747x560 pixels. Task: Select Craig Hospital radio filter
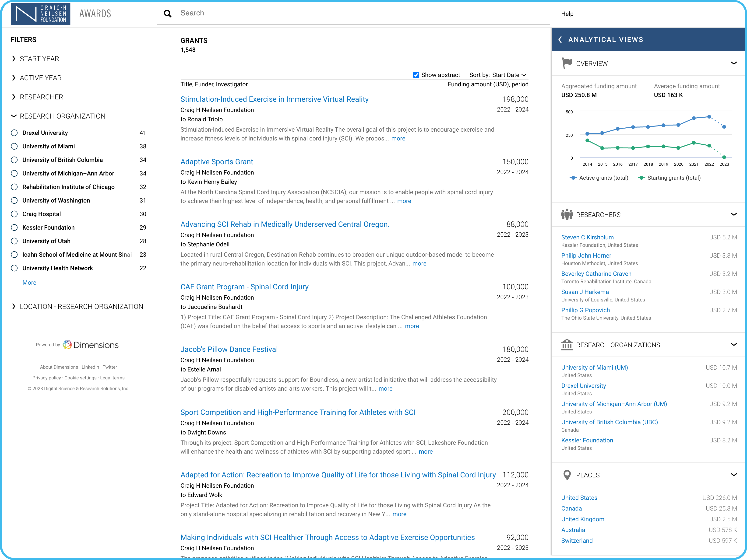tap(14, 214)
